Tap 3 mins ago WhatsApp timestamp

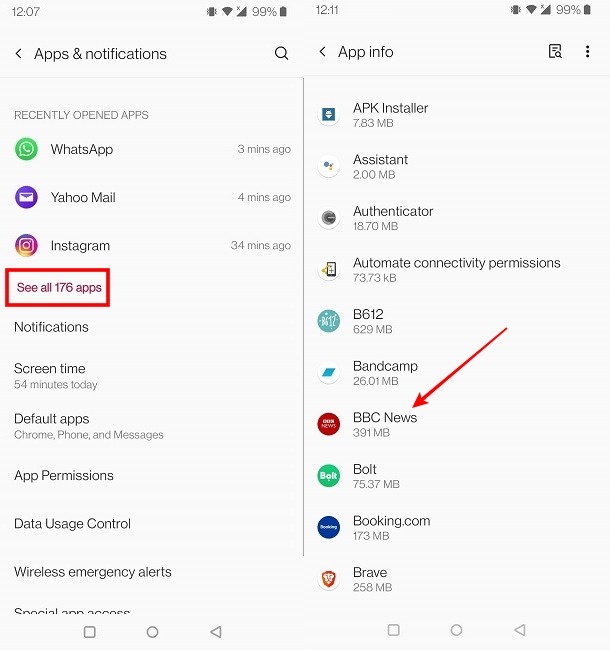[x=264, y=149]
